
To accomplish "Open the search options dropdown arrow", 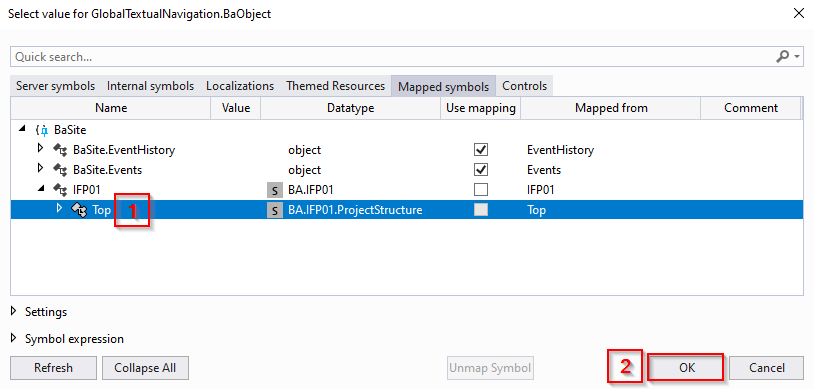I will tap(797, 57).
